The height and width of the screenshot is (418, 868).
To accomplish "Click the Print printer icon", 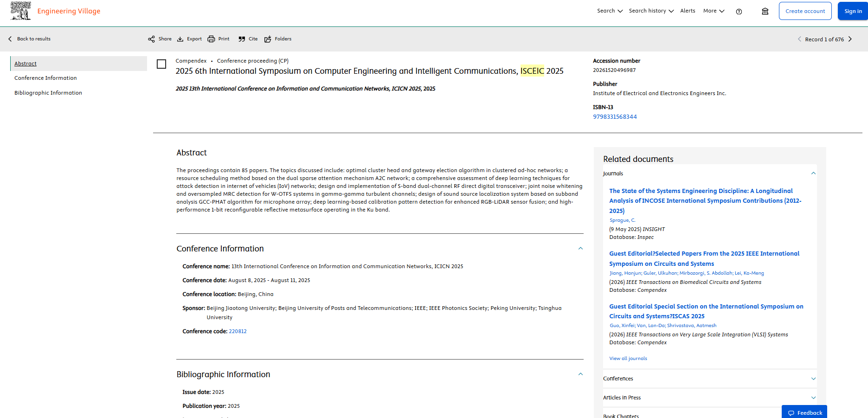I will (211, 39).
